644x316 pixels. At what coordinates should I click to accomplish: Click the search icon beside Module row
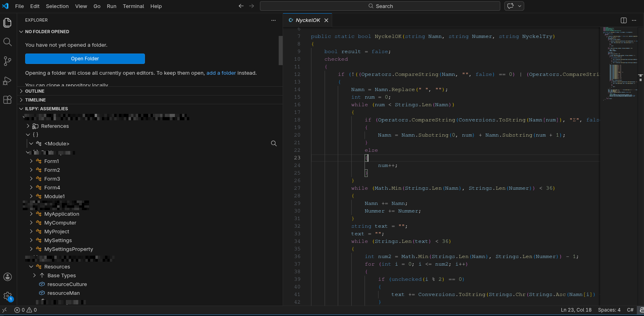click(x=274, y=143)
